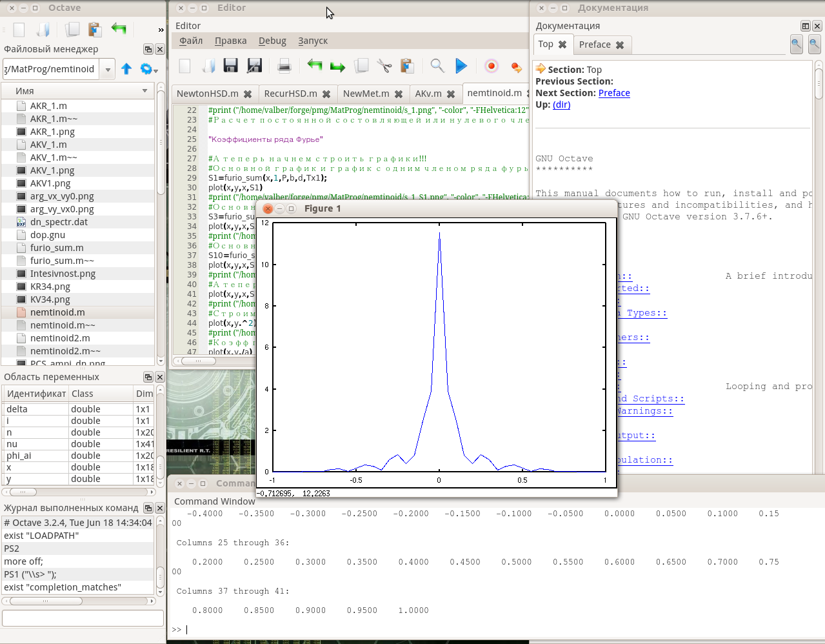
Task: Expand hidden Octave toolbar items chevron
Action: pyautogui.click(x=161, y=30)
